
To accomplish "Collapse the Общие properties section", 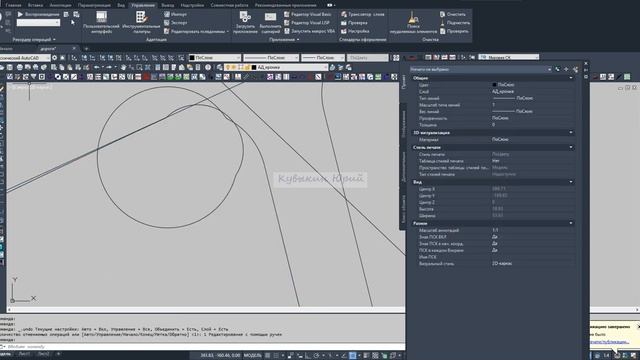I will (571, 78).
